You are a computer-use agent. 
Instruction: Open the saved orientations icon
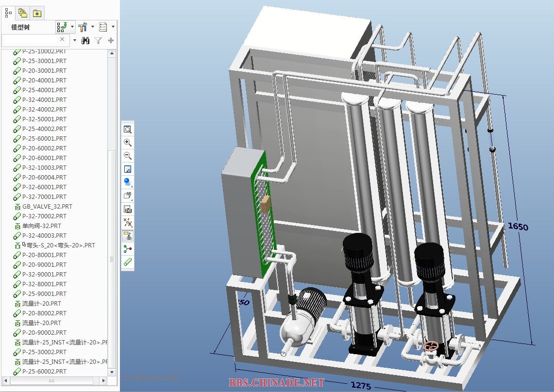click(128, 196)
